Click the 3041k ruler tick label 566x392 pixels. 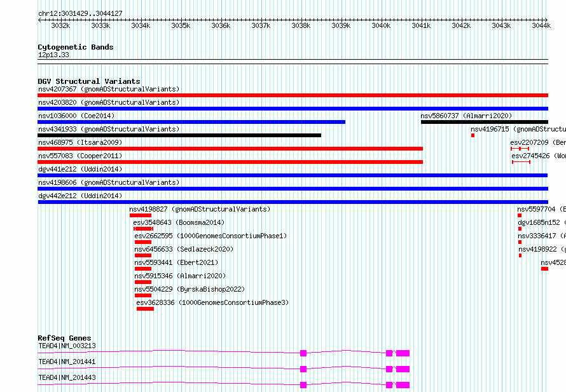tap(421, 25)
